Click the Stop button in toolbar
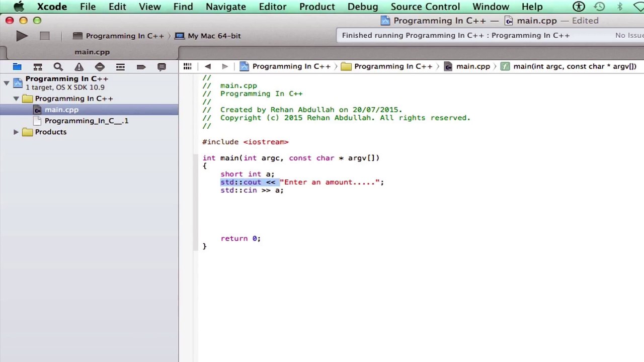 click(44, 36)
